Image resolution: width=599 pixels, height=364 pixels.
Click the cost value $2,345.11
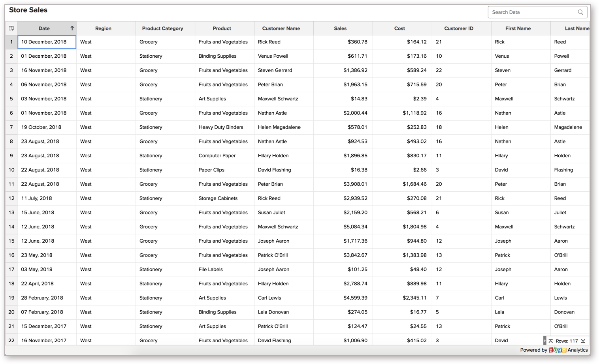[402, 298]
